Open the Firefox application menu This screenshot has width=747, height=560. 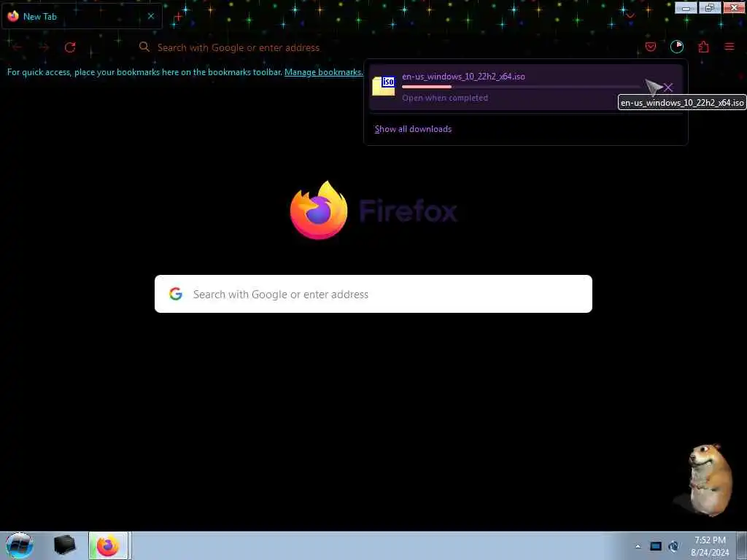[x=729, y=47]
